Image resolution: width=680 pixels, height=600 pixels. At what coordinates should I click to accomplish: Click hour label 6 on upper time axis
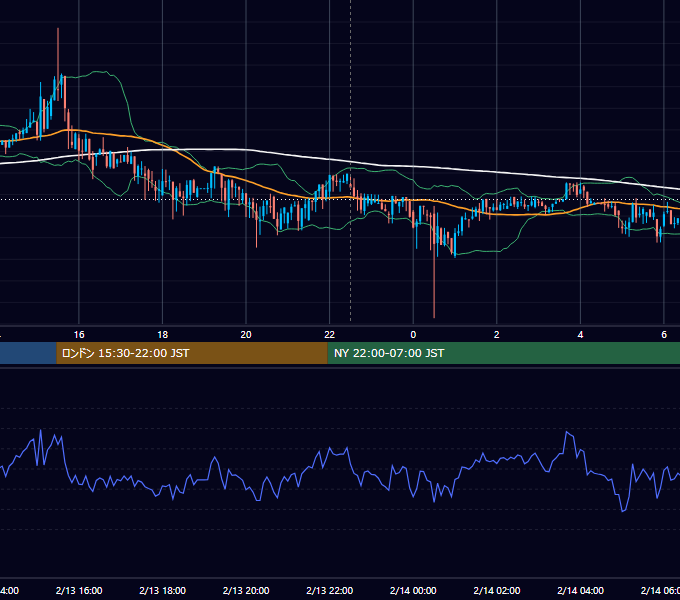(x=664, y=335)
